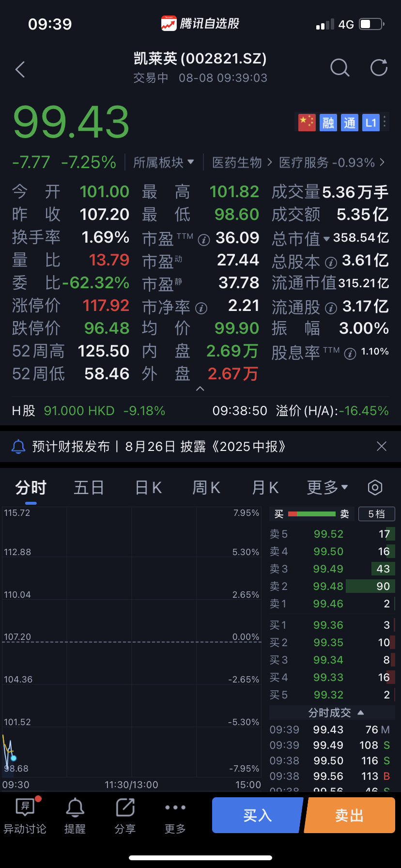Open 医药生物 sector link
Viewport: 401px width, 868px height.
pos(242,162)
